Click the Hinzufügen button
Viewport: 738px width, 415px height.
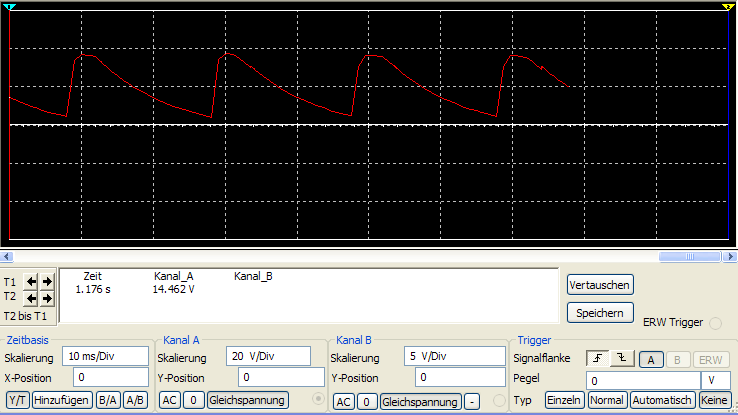click(x=61, y=400)
